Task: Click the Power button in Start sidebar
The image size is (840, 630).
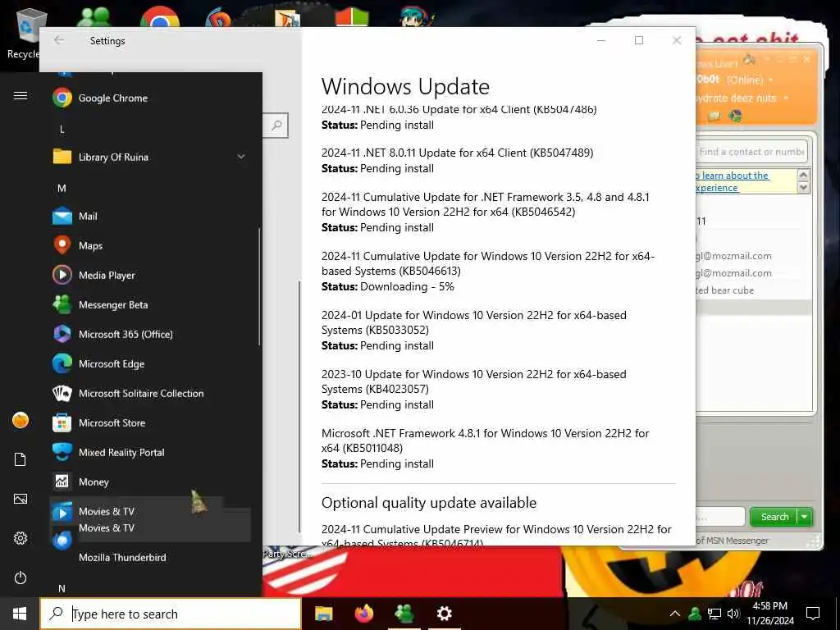Action: tap(21, 577)
